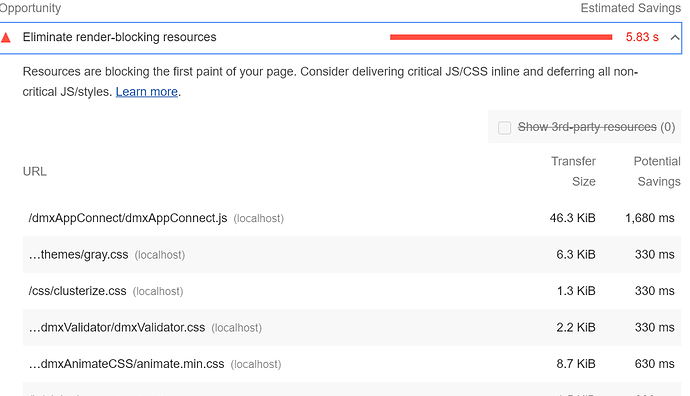Click the red estimated savings bar

pos(501,37)
